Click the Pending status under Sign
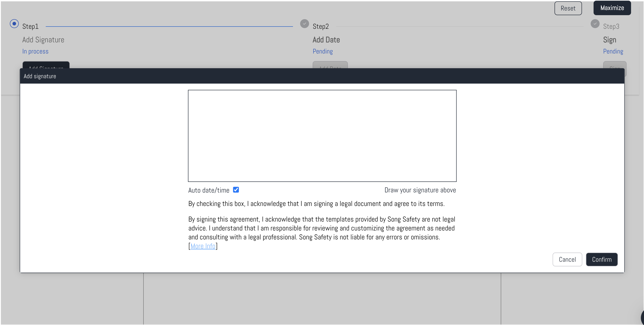Image resolution: width=644 pixels, height=325 pixels. [613, 51]
